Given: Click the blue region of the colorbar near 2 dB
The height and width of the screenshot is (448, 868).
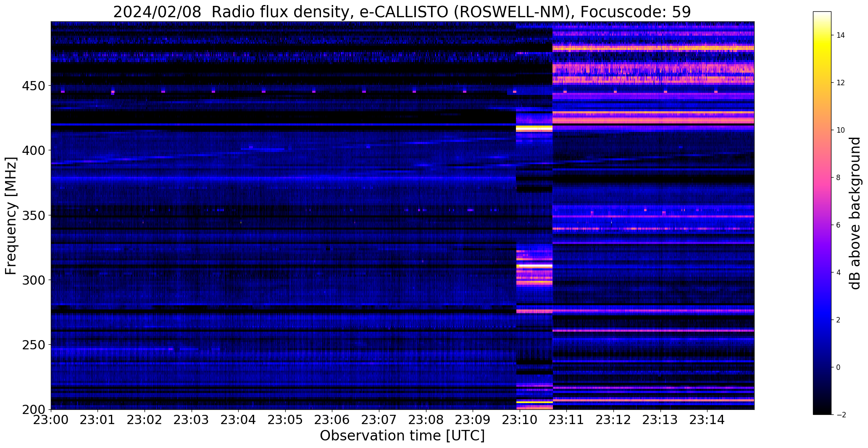Looking at the screenshot, I should pos(822,320).
